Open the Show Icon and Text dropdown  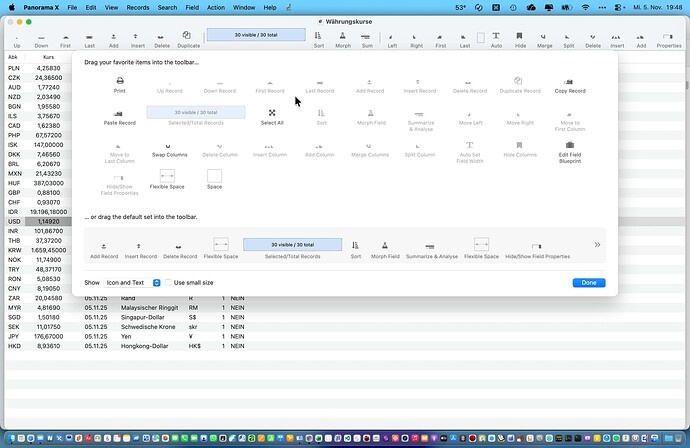tap(133, 283)
